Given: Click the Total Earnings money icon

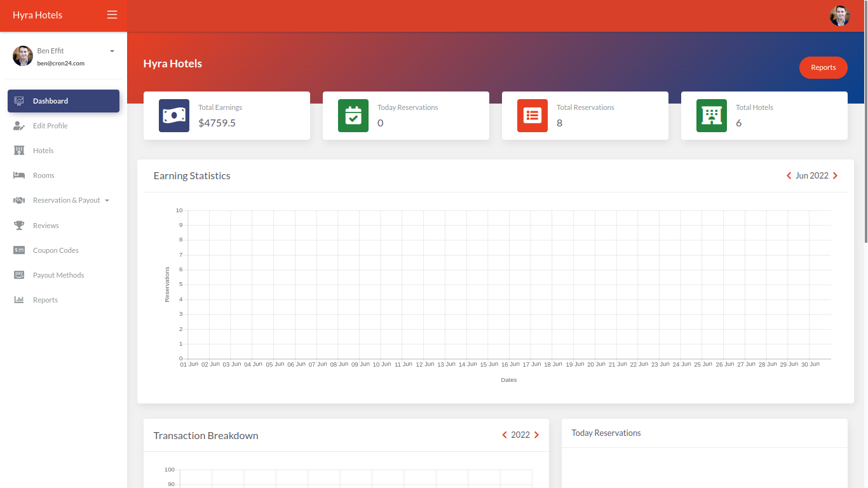Looking at the screenshot, I should 173,116.
